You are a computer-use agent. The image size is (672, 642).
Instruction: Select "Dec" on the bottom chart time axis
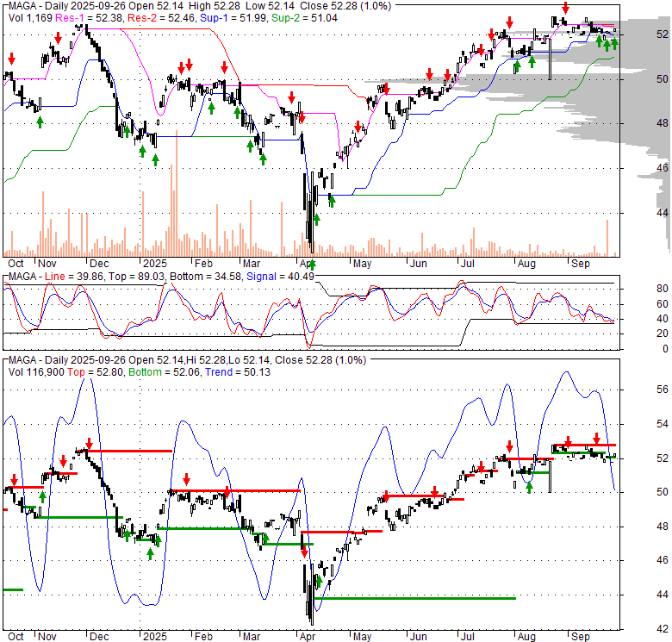click(x=99, y=637)
